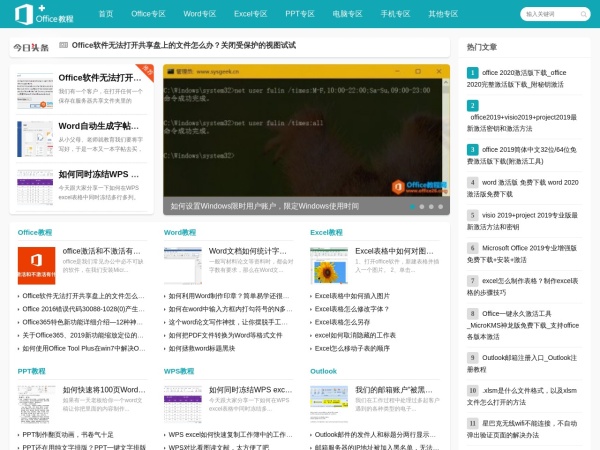The width and height of the screenshot is (600, 450).
Task: Open the 电脑专区 navigation tab
Action: pos(347,14)
